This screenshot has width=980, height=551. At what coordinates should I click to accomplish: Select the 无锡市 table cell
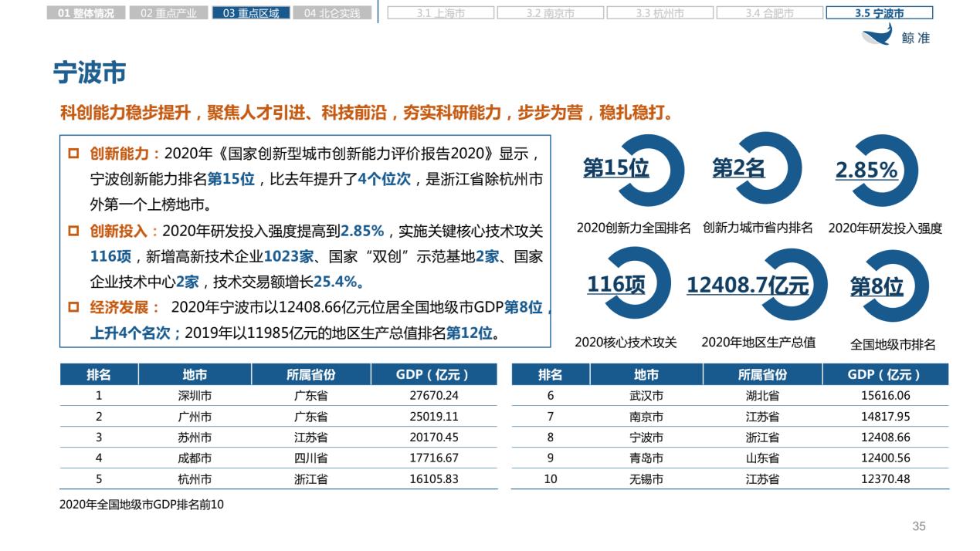(646, 479)
